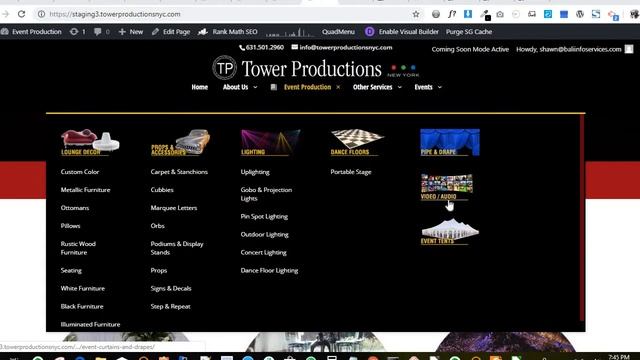Open Carpet & Stanchions link
The width and height of the screenshot is (640, 360).
[x=179, y=172]
